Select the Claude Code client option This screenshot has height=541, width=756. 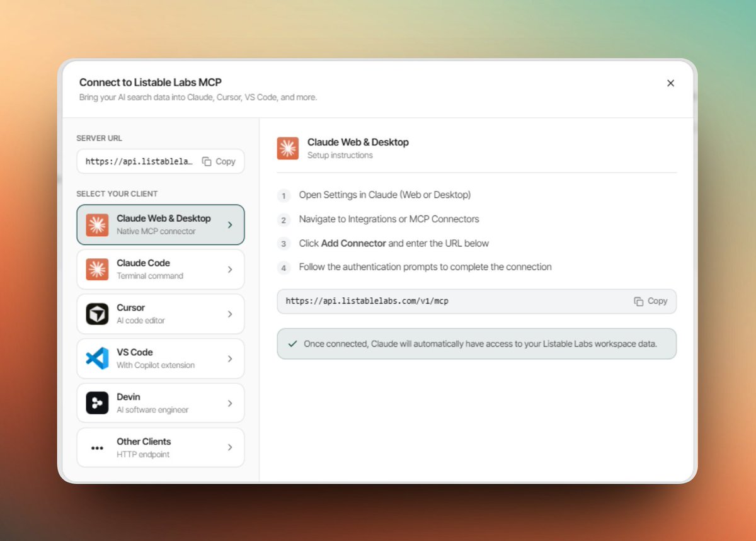tap(161, 270)
